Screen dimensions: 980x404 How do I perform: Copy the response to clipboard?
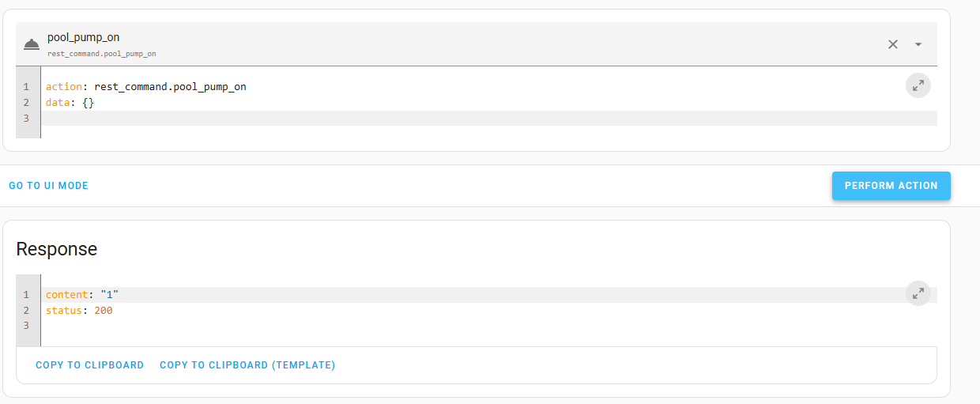tap(90, 365)
